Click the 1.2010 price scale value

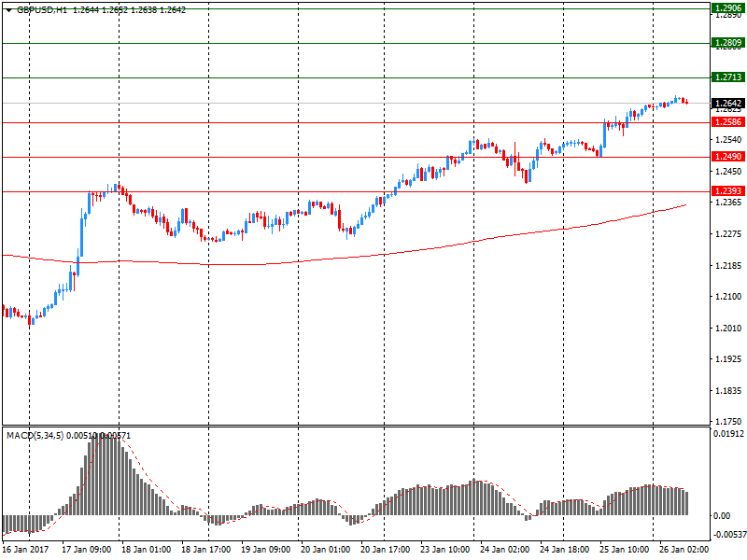click(728, 328)
